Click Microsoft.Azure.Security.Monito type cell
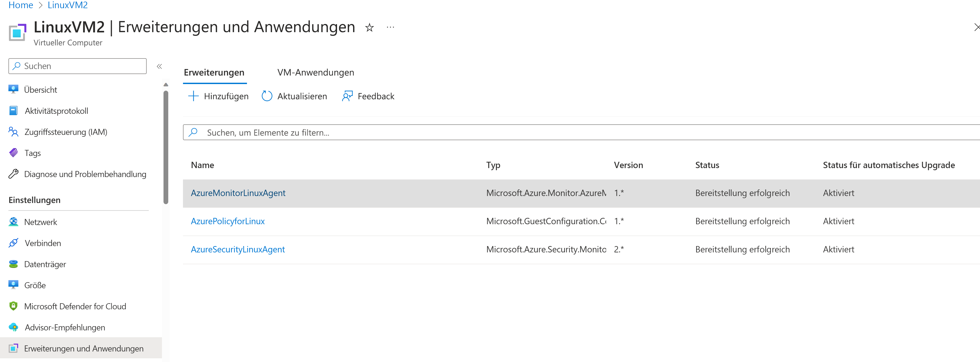This screenshot has width=980, height=362. (x=546, y=249)
